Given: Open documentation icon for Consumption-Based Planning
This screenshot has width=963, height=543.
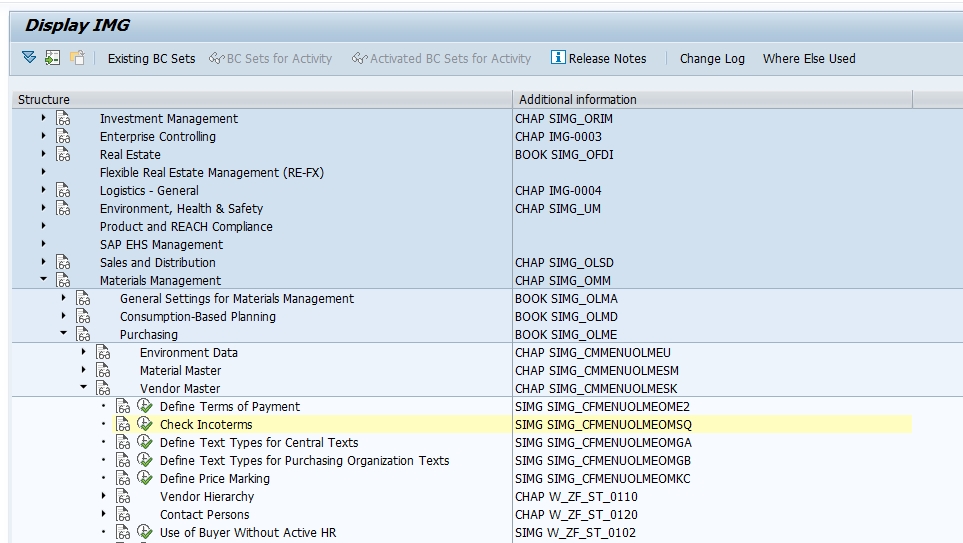Looking at the screenshot, I should click(x=83, y=316).
